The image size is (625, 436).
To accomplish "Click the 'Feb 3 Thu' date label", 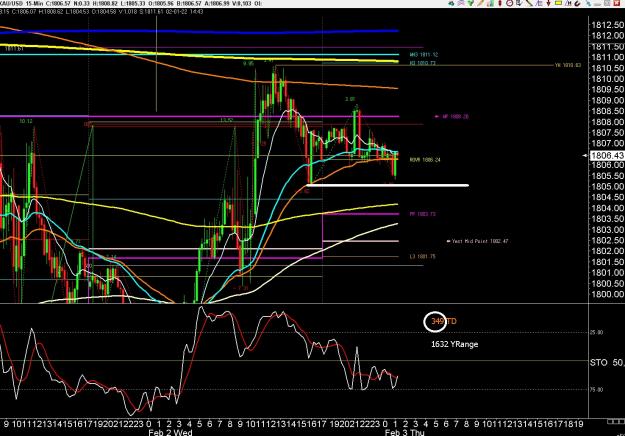I will click(x=405, y=432).
